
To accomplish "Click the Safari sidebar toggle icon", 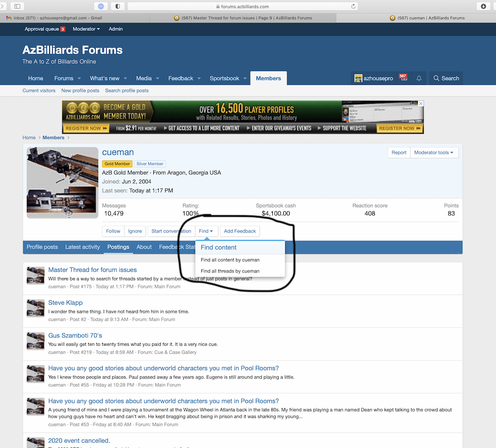I will [17, 6].
